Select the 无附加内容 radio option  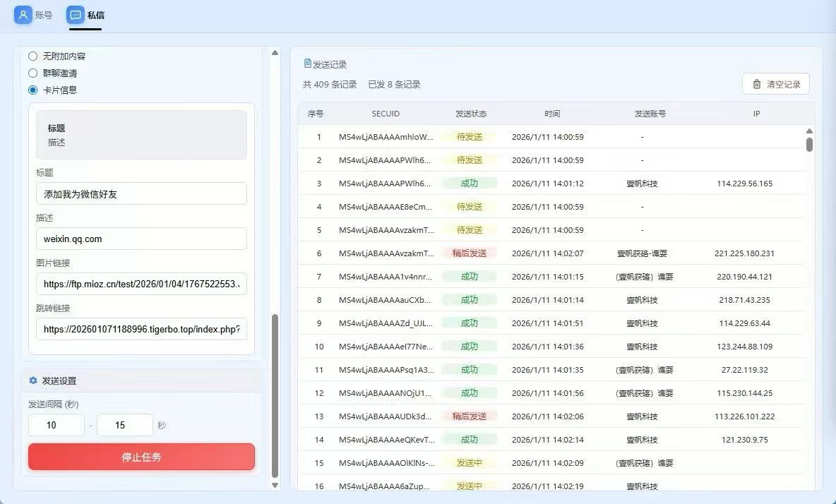[x=33, y=56]
